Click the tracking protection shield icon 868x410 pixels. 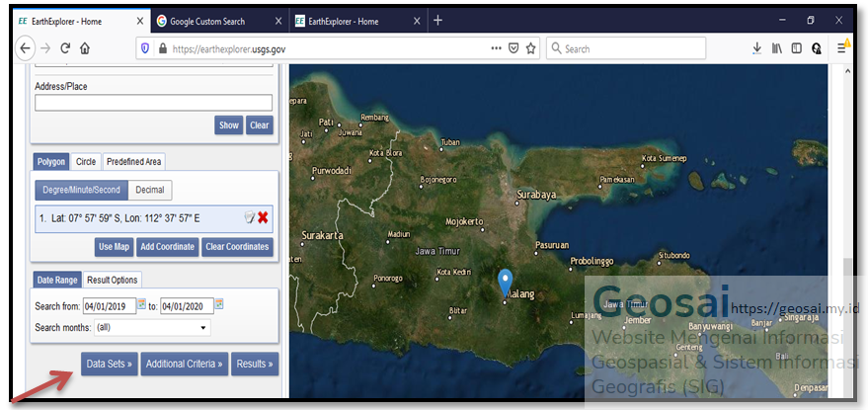pyautogui.click(x=145, y=48)
